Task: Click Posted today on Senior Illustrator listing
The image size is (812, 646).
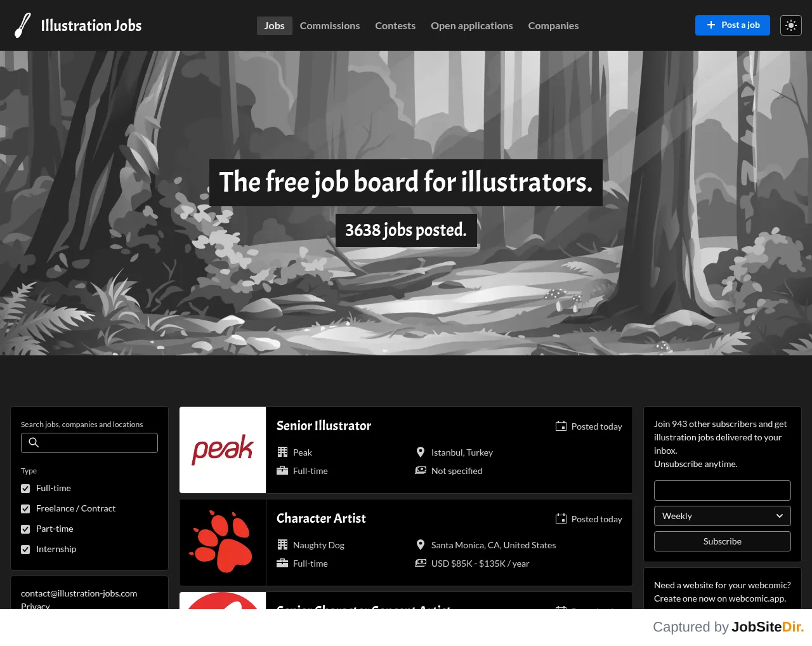Action: point(597,426)
